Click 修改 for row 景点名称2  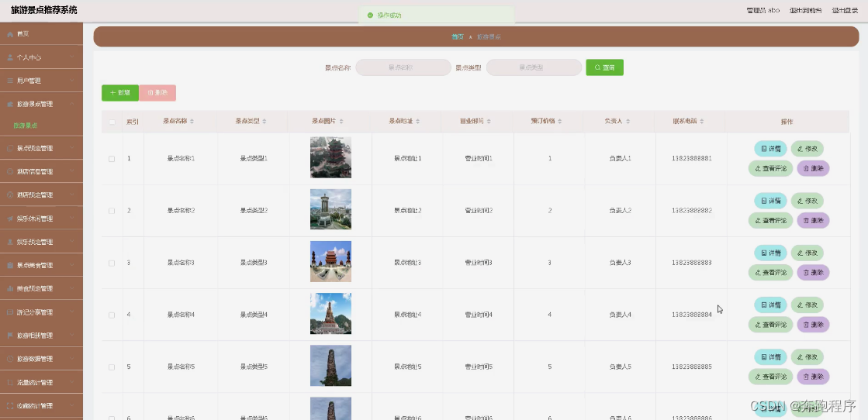pos(807,201)
